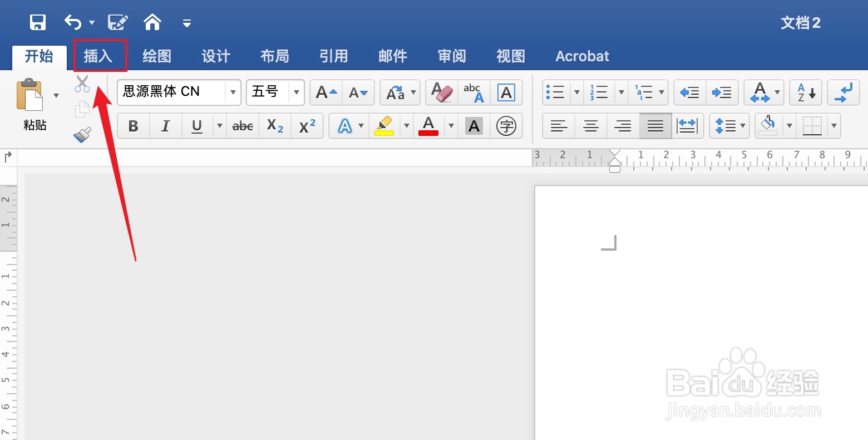Switch to the 绘图 tab
The height and width of the screenshot is (440, 868).
(x=157, y=56)
